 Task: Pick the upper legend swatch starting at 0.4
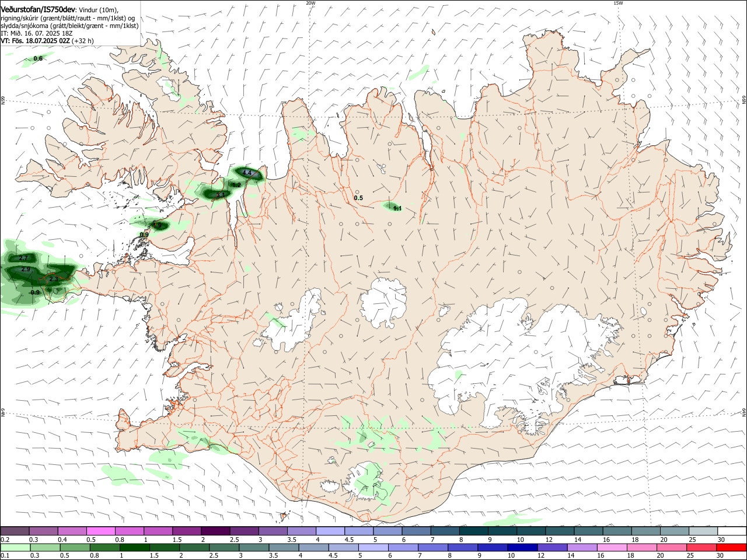(x=72, y=531)
